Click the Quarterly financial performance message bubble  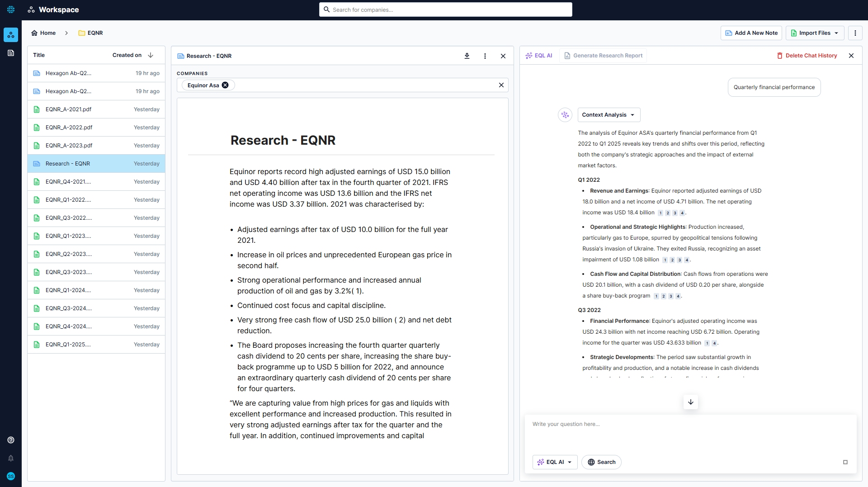click(x=774, y=87)
